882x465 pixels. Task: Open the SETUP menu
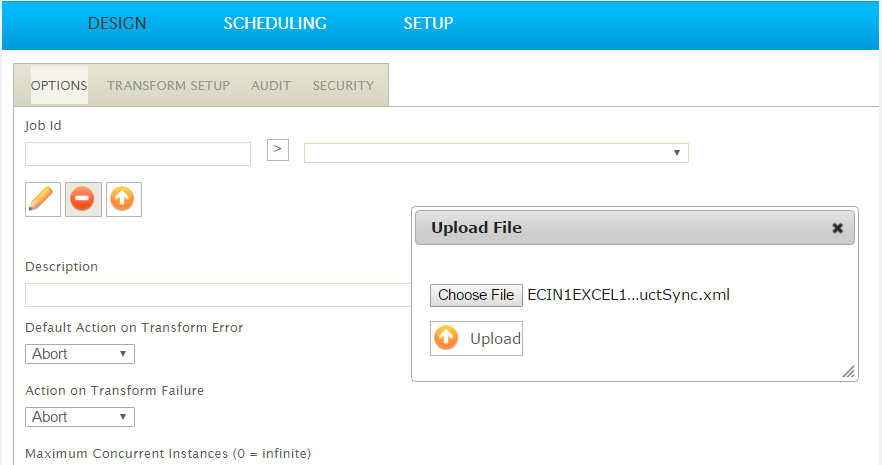(x=428, y=23)
